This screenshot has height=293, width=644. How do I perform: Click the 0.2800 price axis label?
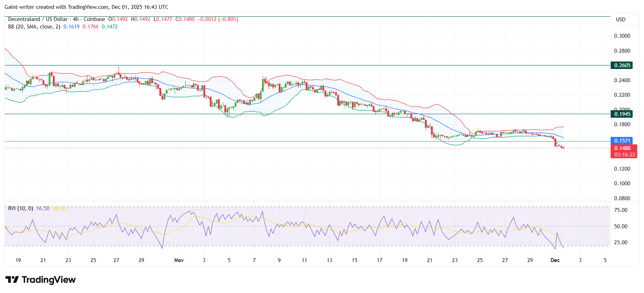tap(622, 51)
